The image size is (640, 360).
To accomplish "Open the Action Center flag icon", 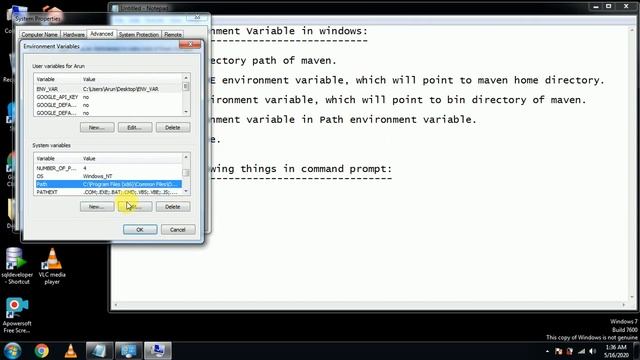I will click(x=558, y=351).
